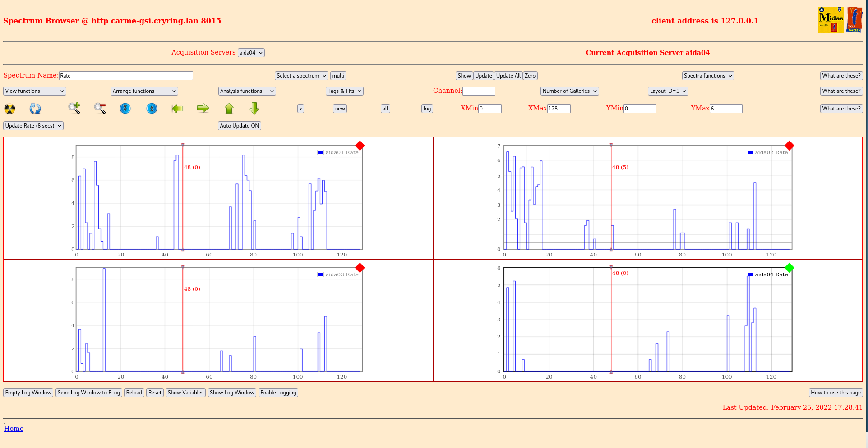This screenshot has height=448, width=868.
Task: Click the yellow radiation hazard icon
Action: [x=9, y=109]
